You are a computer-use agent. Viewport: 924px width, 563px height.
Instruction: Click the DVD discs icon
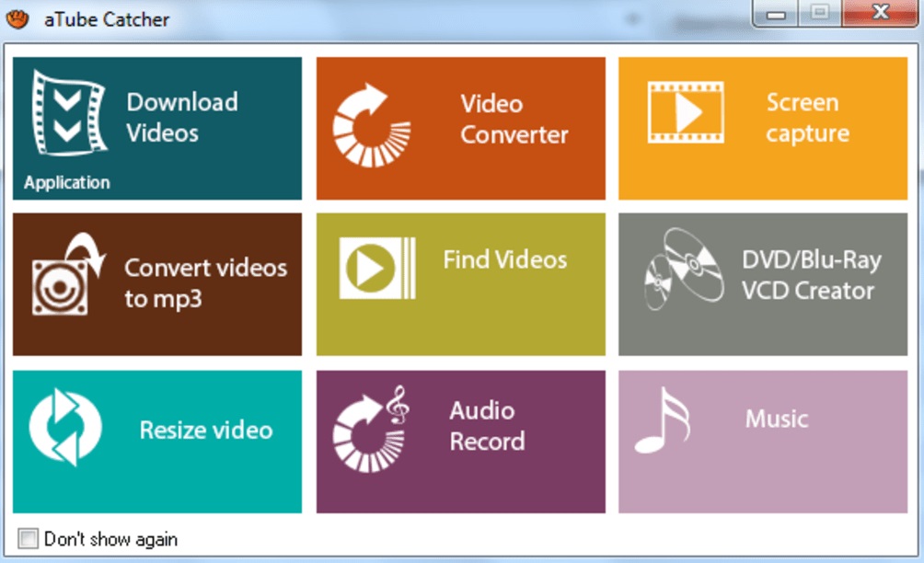pyautogui.click(x=684, y=270)
